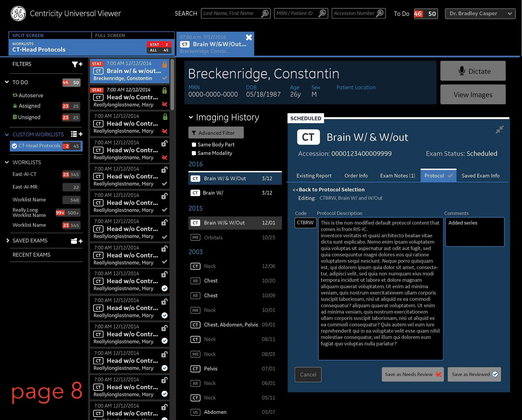
Task: Switch to Full Screen mode tab
Action: (x=110, y=35)
